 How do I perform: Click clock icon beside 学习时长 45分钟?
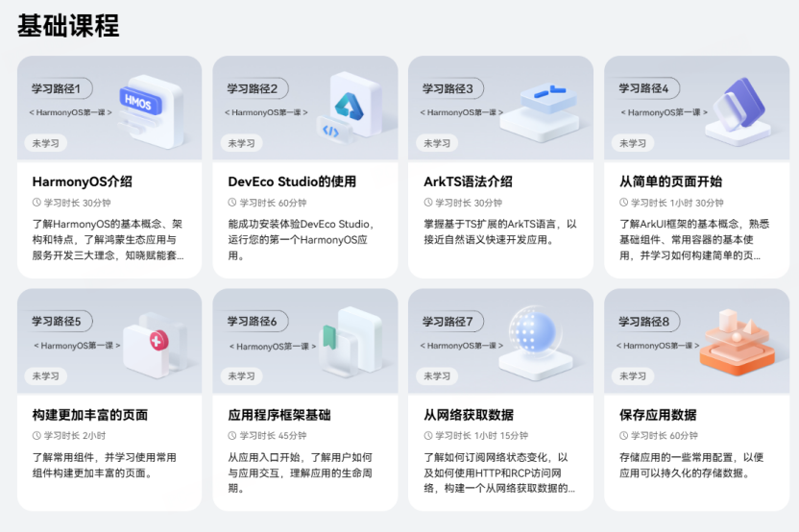click(232, 435)
